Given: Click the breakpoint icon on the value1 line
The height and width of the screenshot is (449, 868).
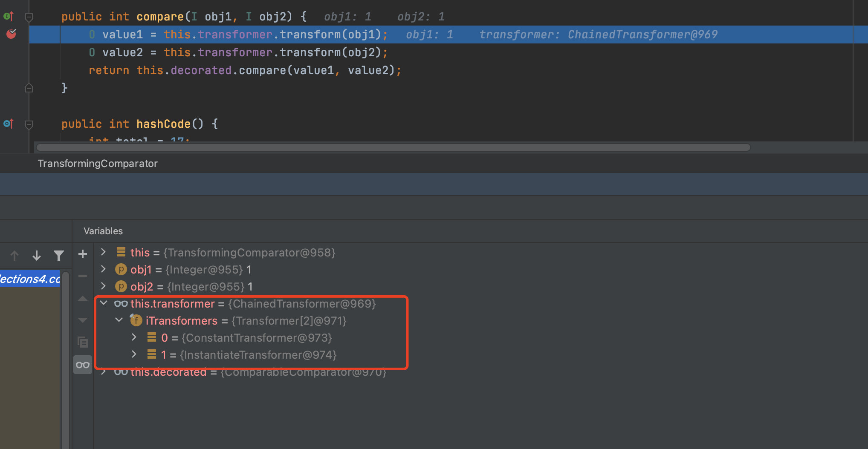Looking at the screenshot, I should 11,34.
